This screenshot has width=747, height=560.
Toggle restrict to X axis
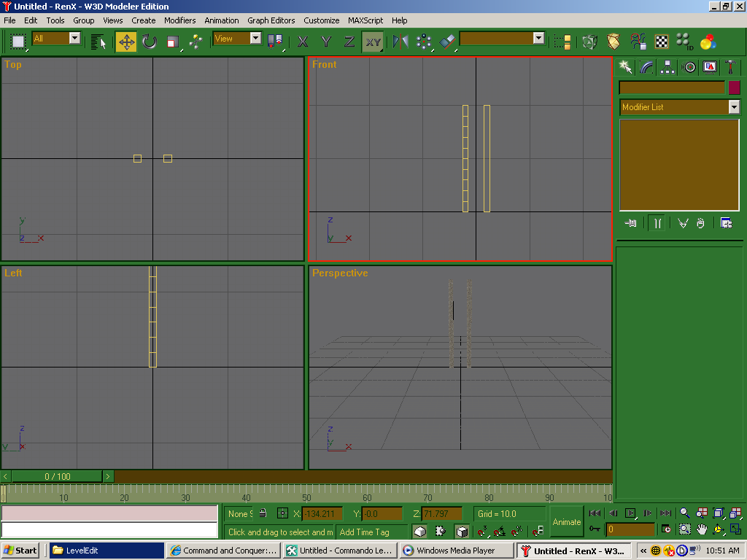[303, 42]
